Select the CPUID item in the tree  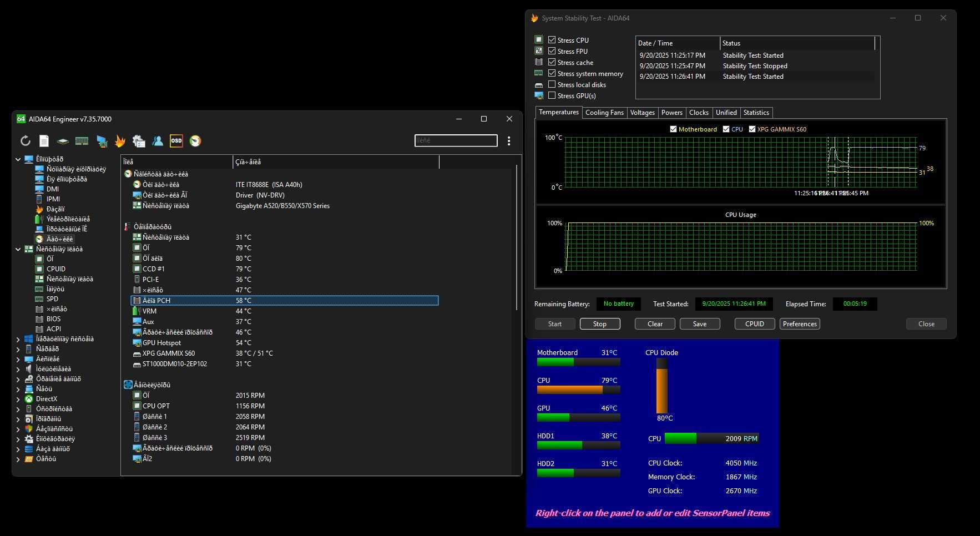coord(56,269)
